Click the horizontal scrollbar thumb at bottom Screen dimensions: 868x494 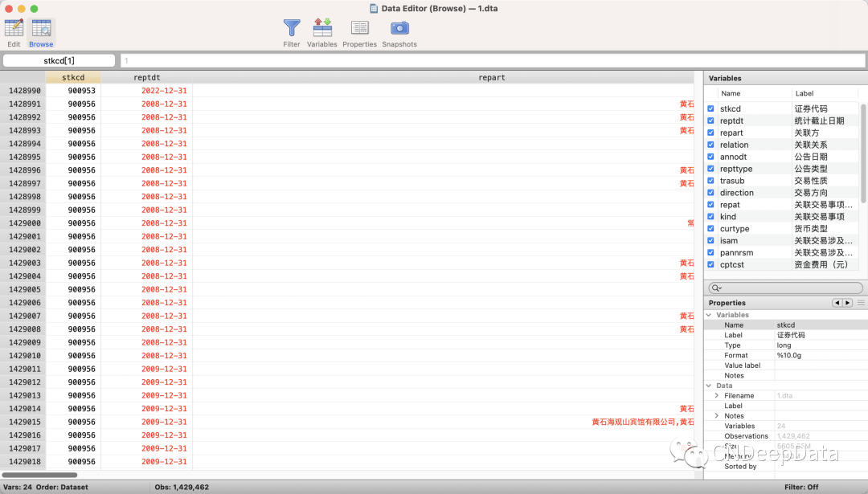point(39,475)
